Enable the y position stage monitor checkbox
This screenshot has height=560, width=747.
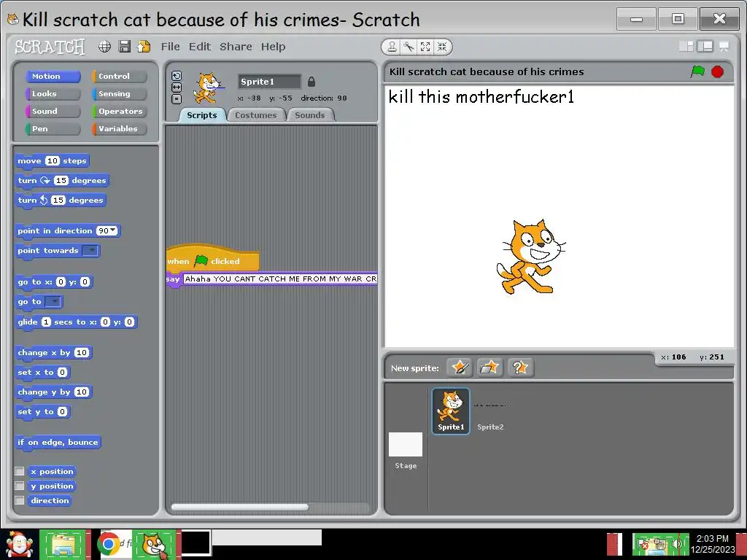click(x=20, y=486)
